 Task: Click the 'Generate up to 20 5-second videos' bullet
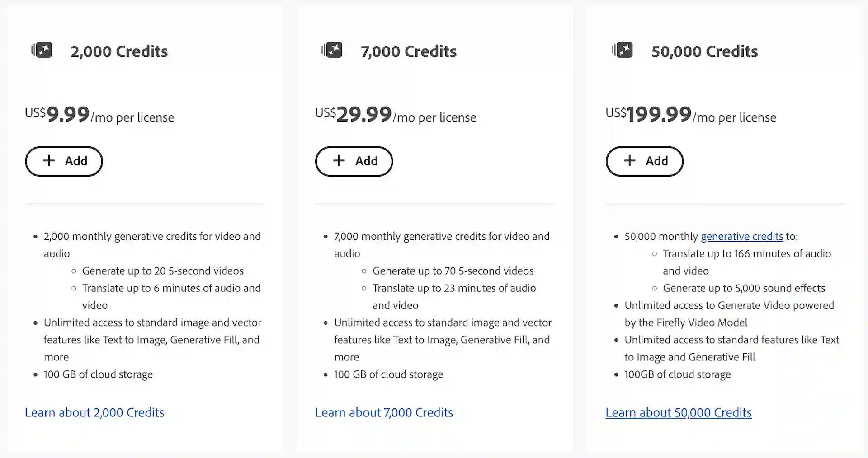163,271
